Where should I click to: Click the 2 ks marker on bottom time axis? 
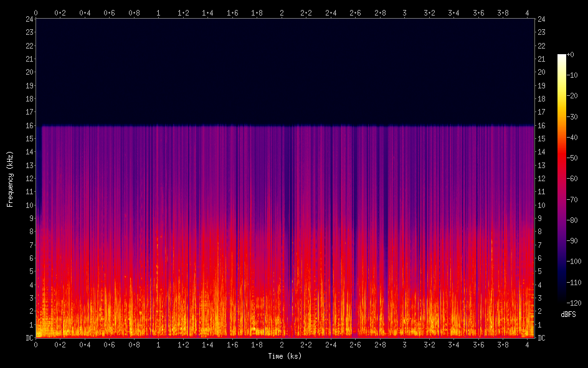pyautogui.click(x=282, y=344)
